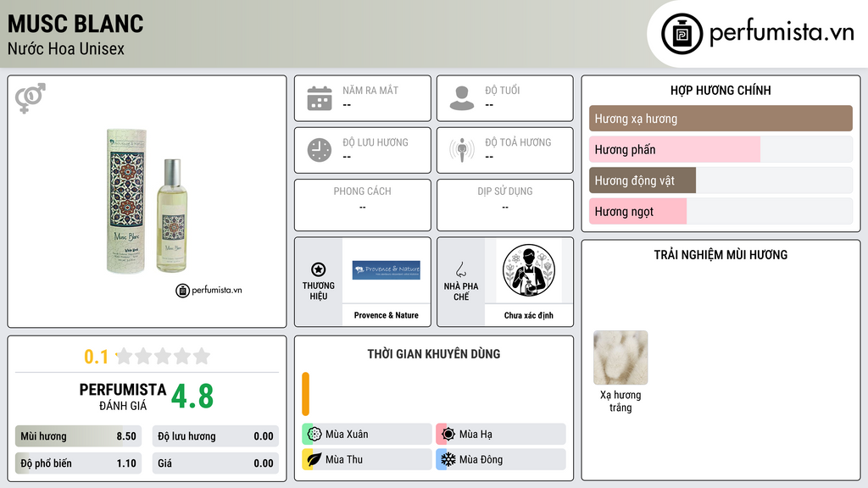Click the MUSC BLANC title
Viewport: 868px width, 488px height.
coord(75,24)
